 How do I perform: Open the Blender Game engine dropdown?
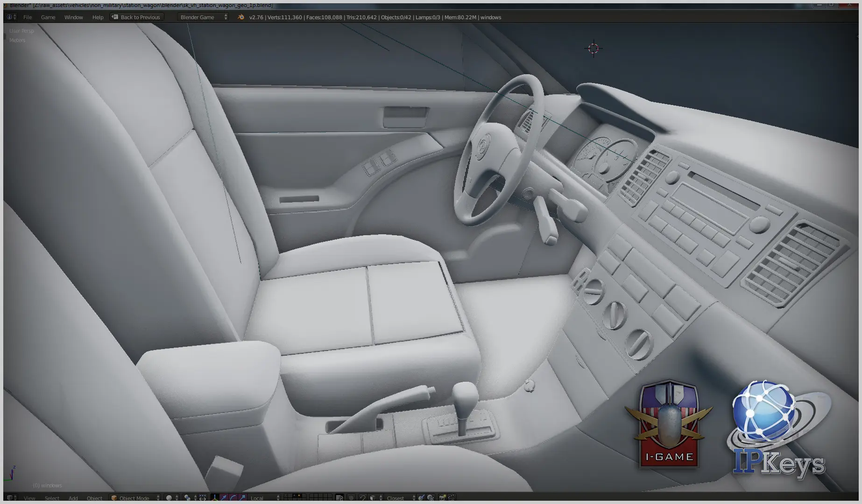(x=203, y=17)
